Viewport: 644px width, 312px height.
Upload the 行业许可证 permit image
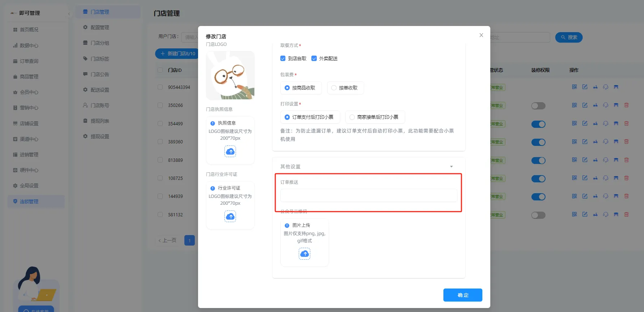230,216
